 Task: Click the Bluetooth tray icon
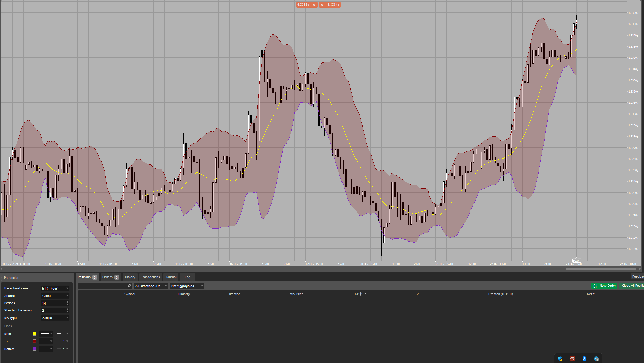pos(584,359)
